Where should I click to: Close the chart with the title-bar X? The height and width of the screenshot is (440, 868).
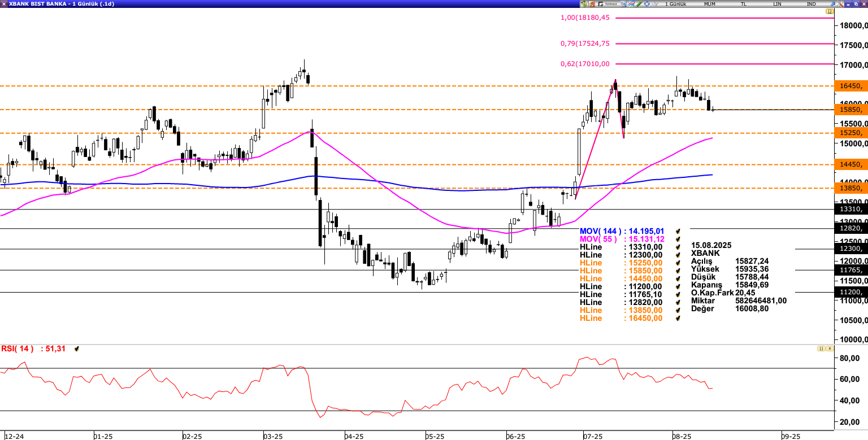(863, 4)
